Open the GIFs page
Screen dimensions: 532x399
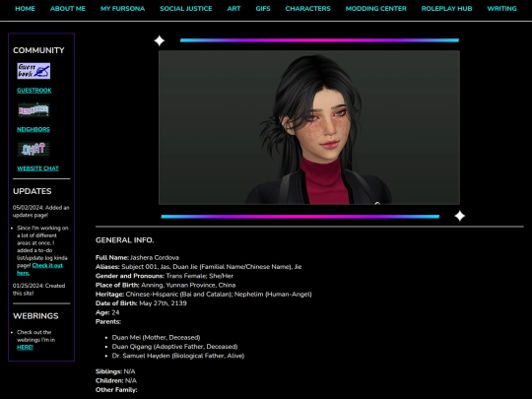coord(263,9)
